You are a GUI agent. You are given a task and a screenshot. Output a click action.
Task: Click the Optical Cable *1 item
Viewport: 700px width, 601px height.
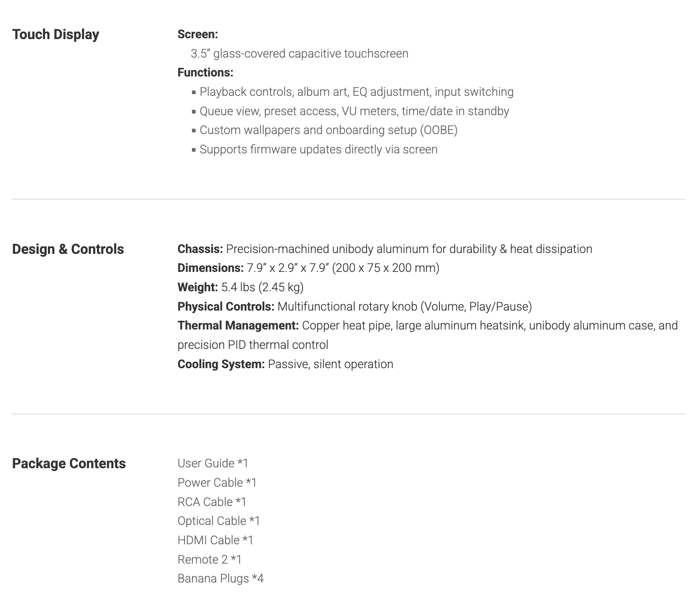218,521
